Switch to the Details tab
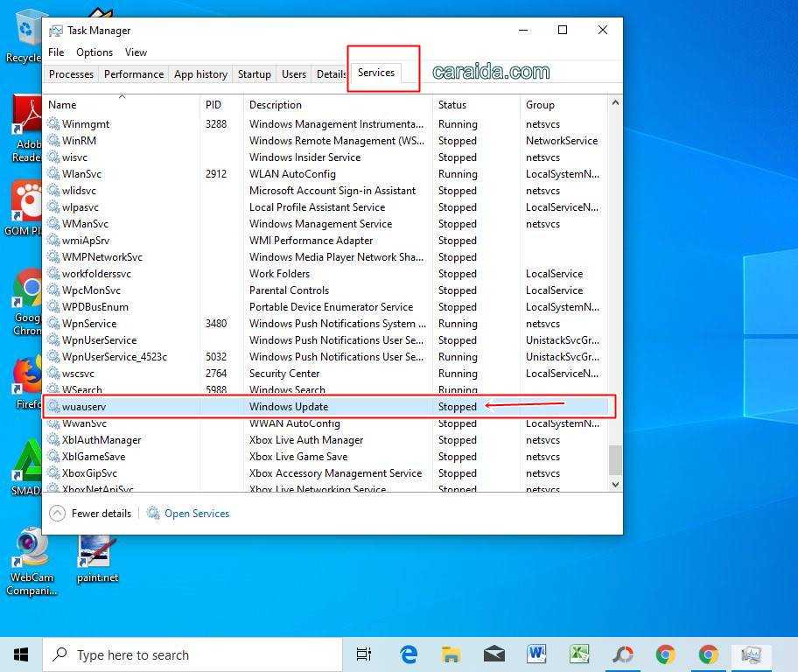The width and height of the screenshot is (798, 672). click(x=331, y=74)
